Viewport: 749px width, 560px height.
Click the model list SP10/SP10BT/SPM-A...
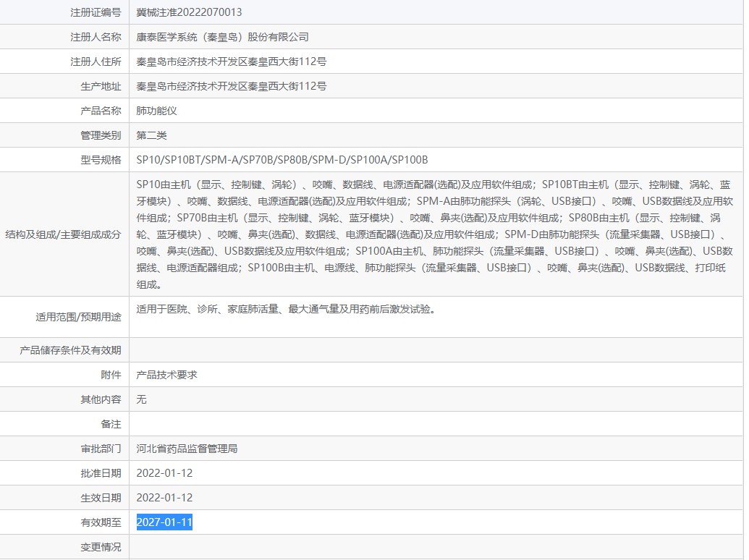pyautogui.click(x=282, y=160)
